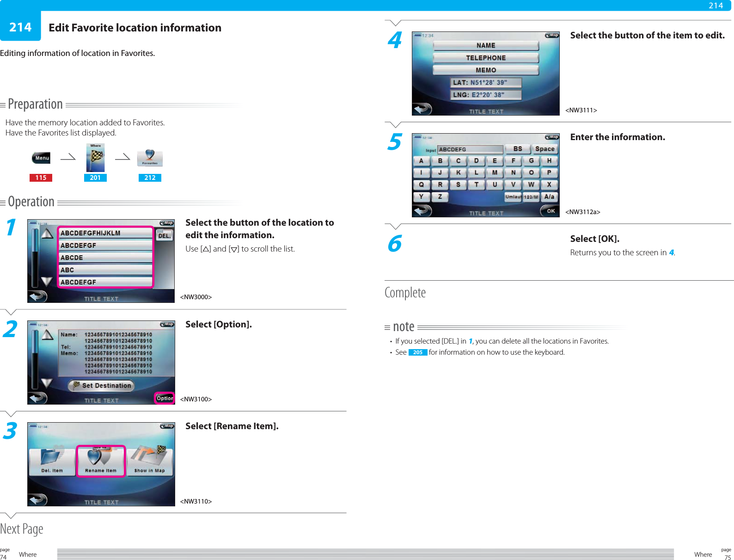Click LAT coordinate field
This screenshot has height=560, width=734.
[x=486, y=83]
